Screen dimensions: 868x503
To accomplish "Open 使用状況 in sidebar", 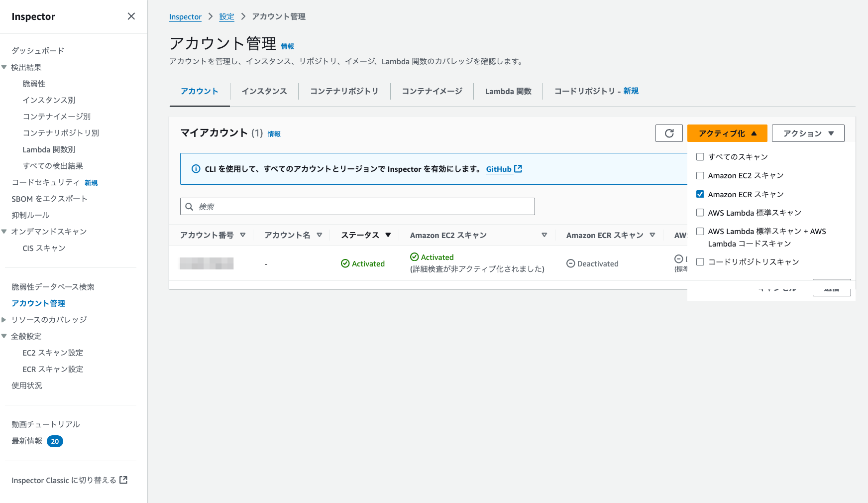I will (x=27, y=385).
